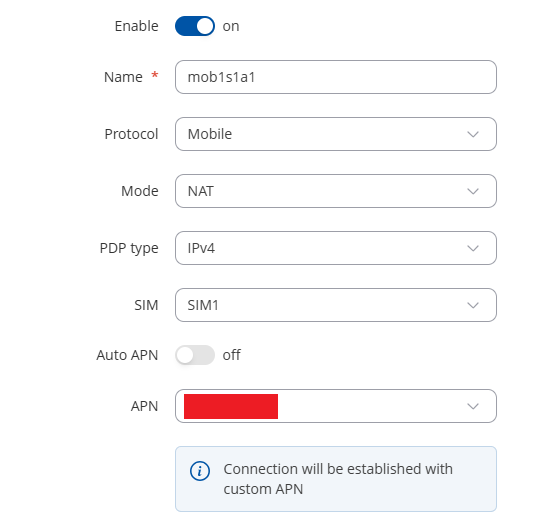Click the Auto APN label text
Image resolution: width=541 pixels, height=526 pixels.
tap(127, 355)
